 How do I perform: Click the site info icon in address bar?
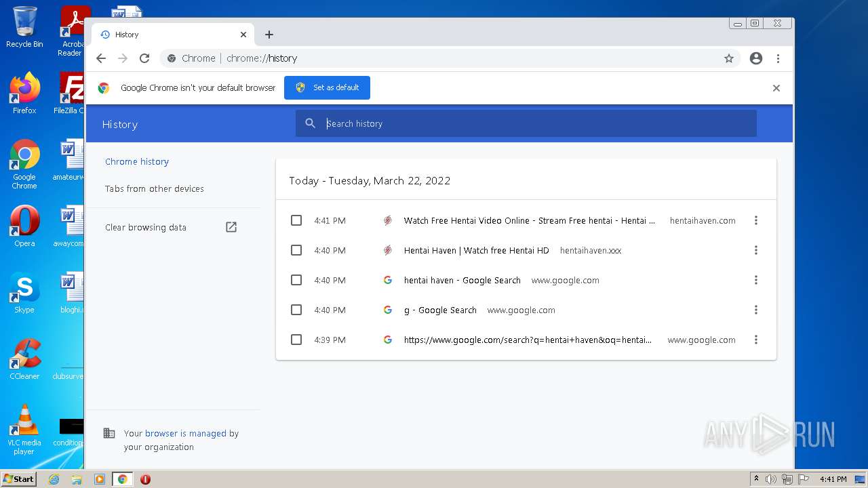point(172,58)
